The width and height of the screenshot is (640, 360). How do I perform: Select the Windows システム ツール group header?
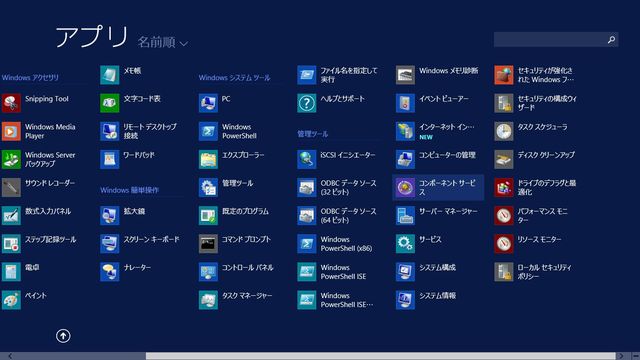coord(234,78)
